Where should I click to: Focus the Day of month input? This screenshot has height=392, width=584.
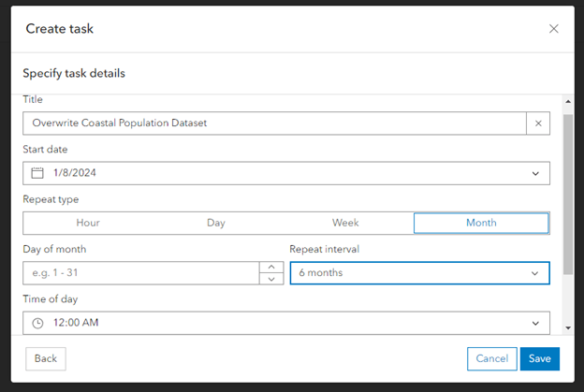[x=140, y=273]
